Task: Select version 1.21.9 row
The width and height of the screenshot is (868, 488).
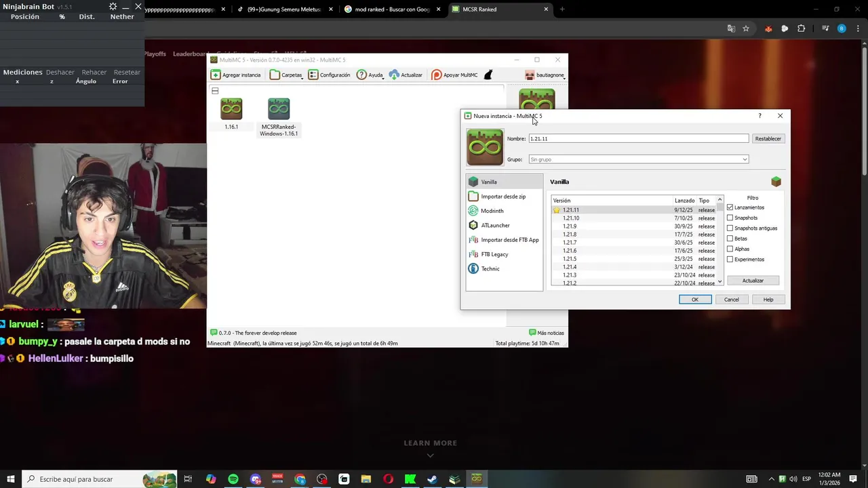Action: click(634, 226)
